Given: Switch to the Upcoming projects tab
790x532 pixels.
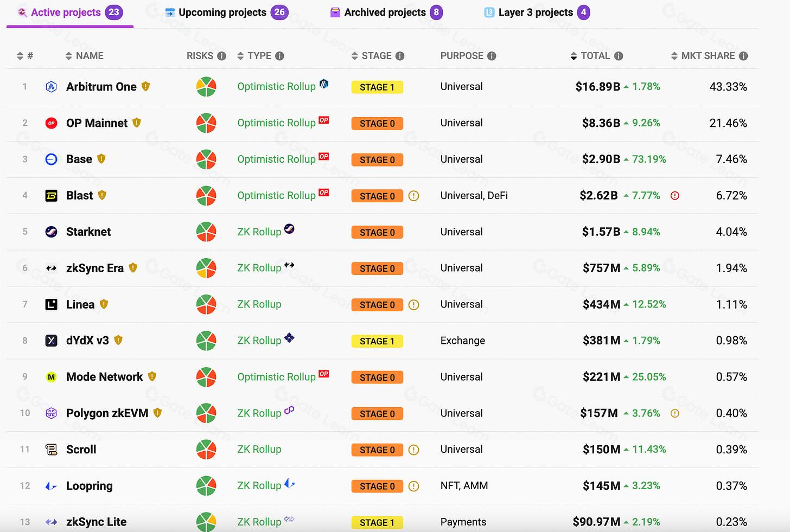Looking at the screenshot, I should click(x=226, y=12).
